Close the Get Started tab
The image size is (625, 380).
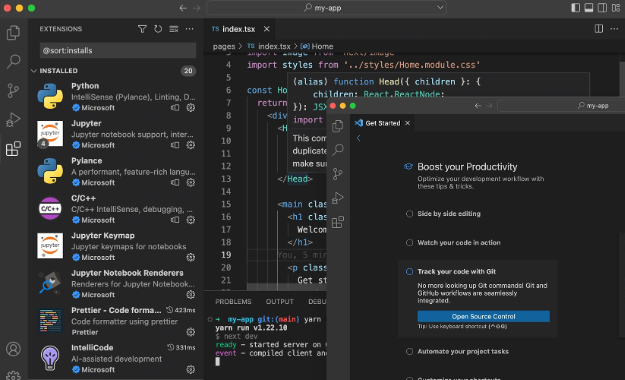click(407, 123)
